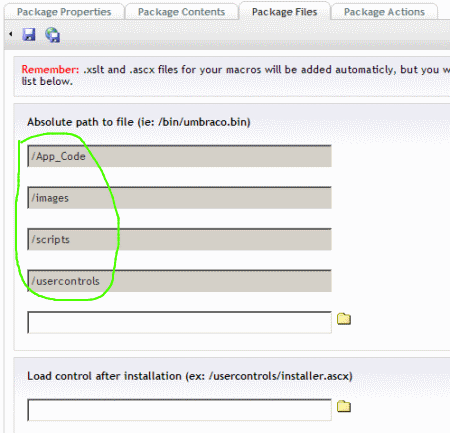Image resolution: width=450 pixels, height=433 pixels.
Task: Click the /App_Code path field
Action: pos(179,156)
